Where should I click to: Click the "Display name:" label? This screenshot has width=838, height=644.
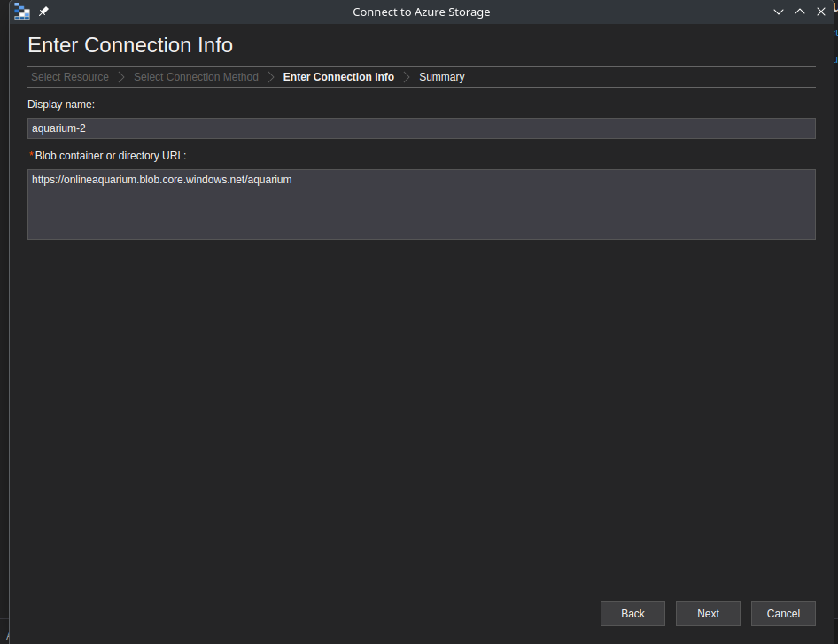(61, 105)
